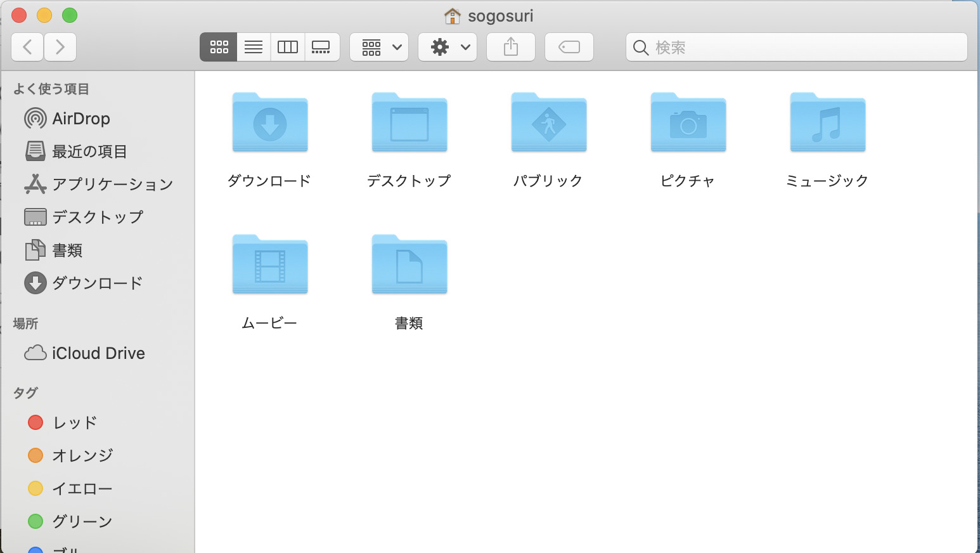Viewport: 980px width, 553px height.
Task: Click the ミュージック folder name label
Action: point(827,181)
